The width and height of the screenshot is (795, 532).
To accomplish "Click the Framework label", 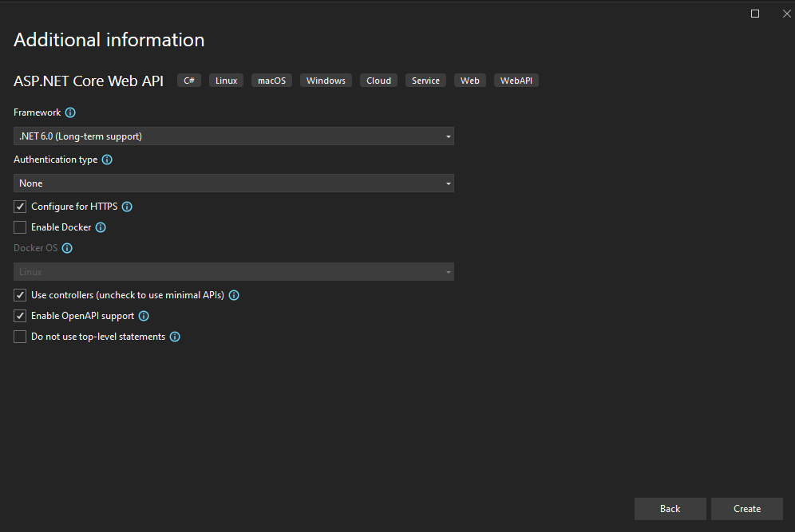I will click(x=37, y=112).
